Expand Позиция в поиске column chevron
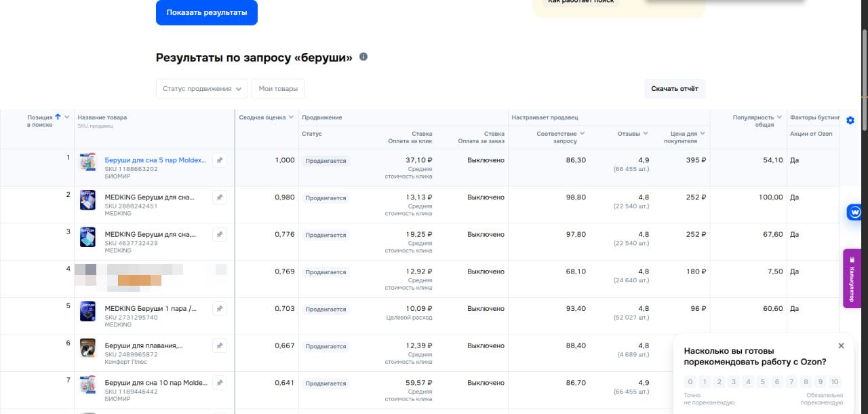Viewport: 868px width, 414px height. tap(66, 117)
